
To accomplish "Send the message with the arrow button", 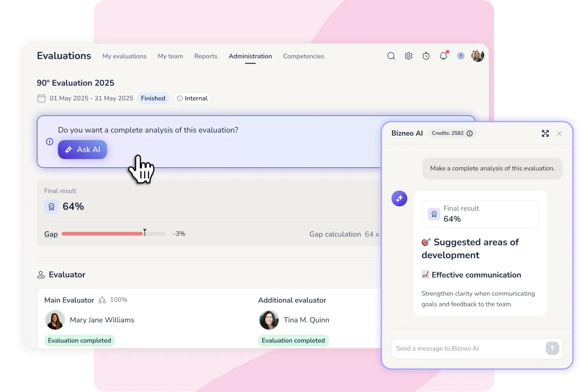I will 552,348.
